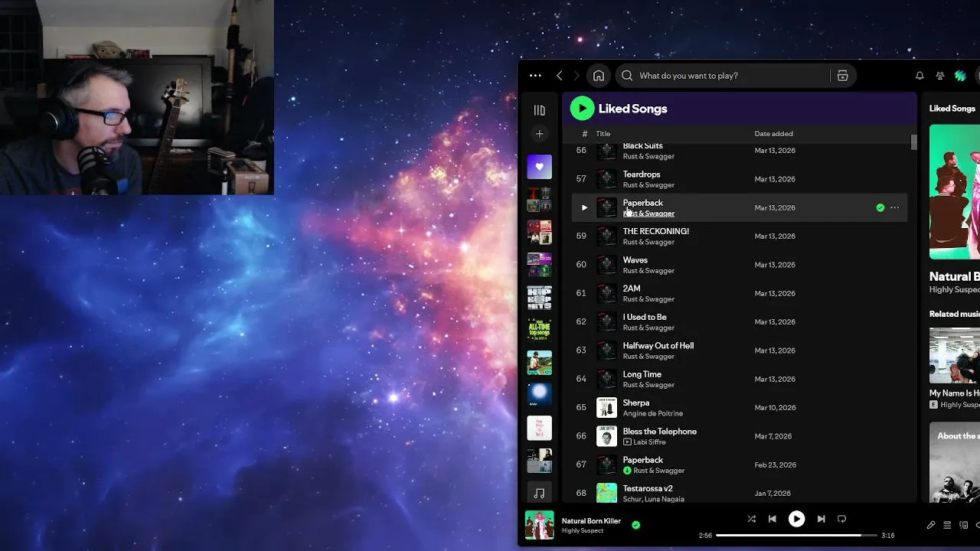The image size is (980, 551).
Task: Select the 2AM track
Action: point(632,289)
